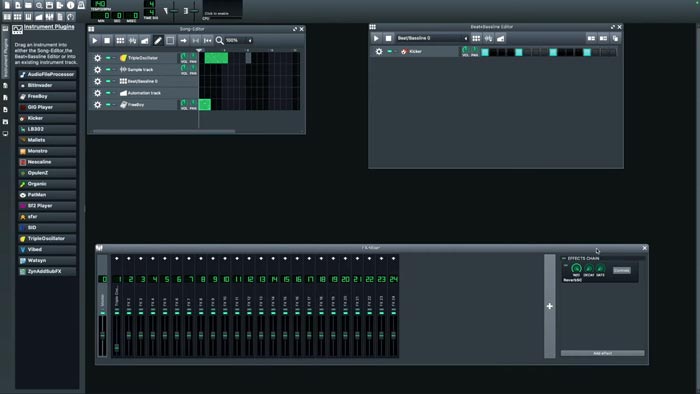The height and width of the screenshot is (394, 700).
Task: Add beat/bassline in Song-Editor toolbar
Action: pyautogui.click(x=120, y=41)
